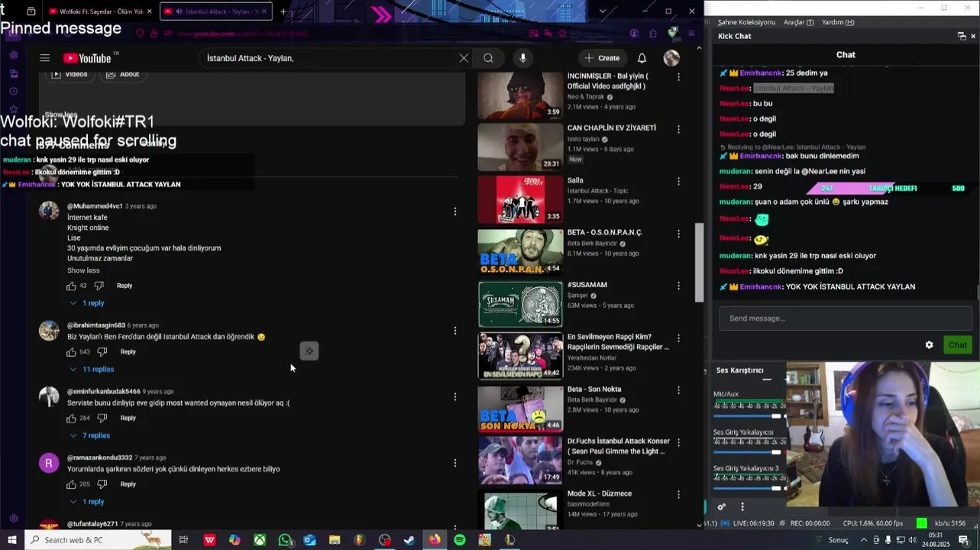
Task: Open more options for #SUSAMAM video
Action: click(x=678, y=286)
